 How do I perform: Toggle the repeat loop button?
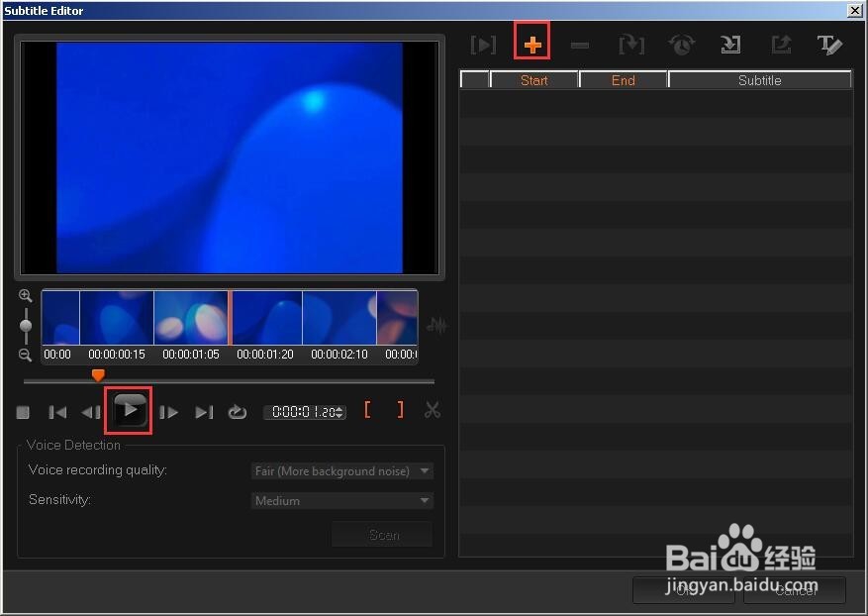(237, 412)
